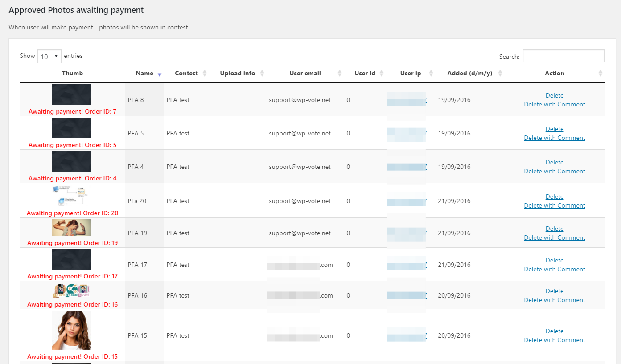Open the Show entries dropdown

click(x=49, y=56)
